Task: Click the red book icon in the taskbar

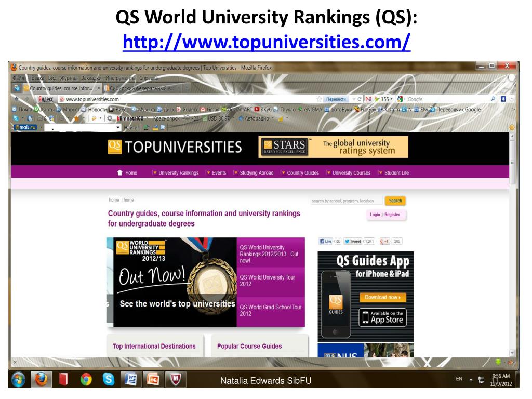Action: [x=63, y=379]
